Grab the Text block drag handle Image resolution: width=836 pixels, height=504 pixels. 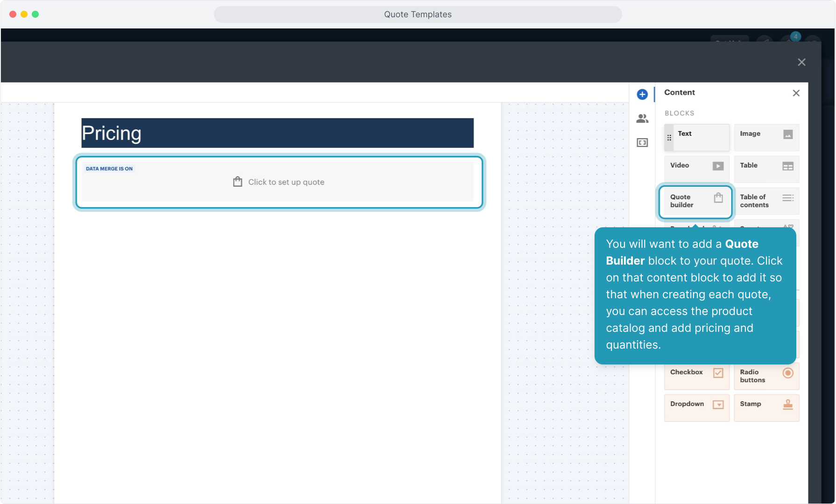(669, 138)
